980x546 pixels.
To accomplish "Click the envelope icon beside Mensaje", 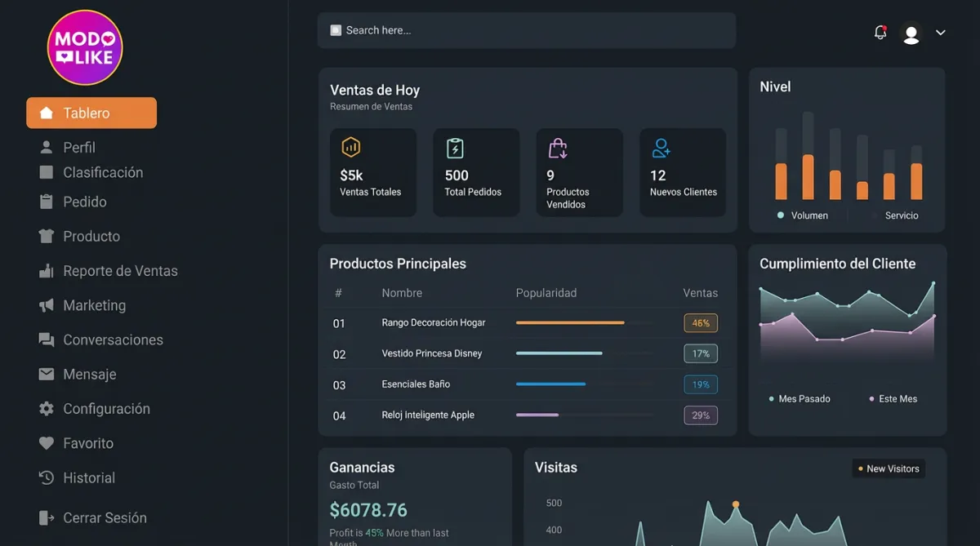I will [x=47, y=374].
